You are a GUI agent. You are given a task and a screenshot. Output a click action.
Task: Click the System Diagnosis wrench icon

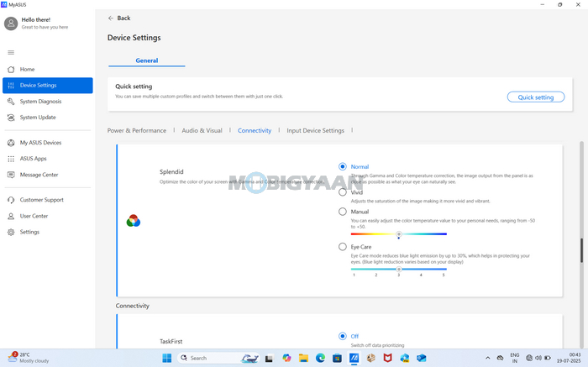(11, 102)
